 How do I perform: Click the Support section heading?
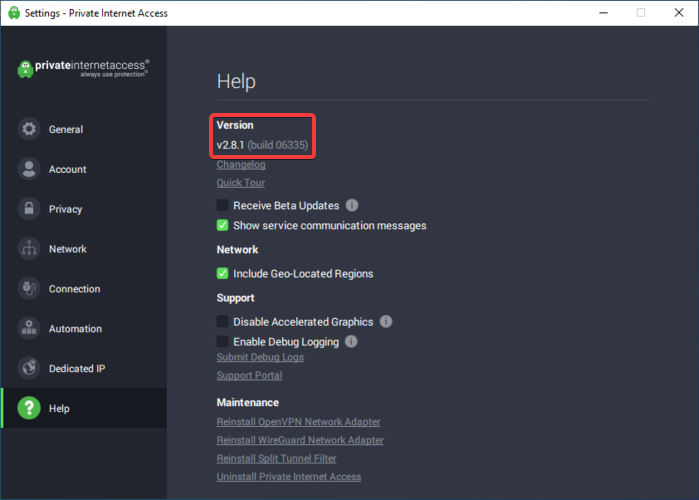tap(235, 298)
